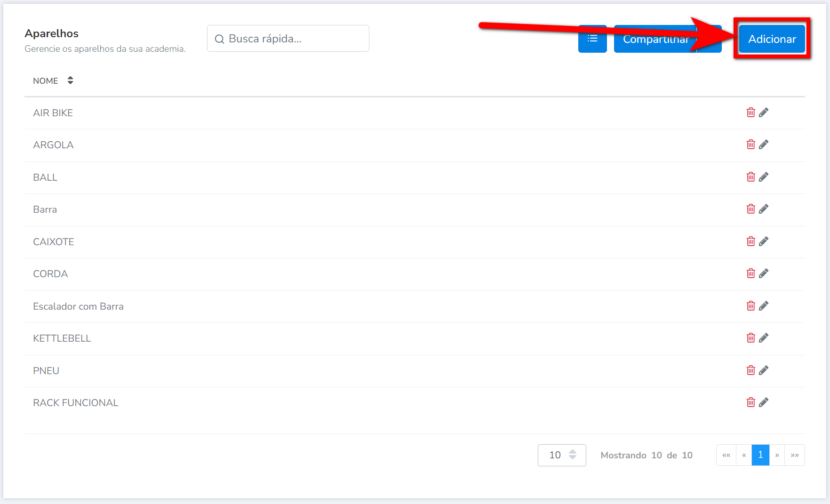Click pencil icon for Escalador com Barra

(x=764, y=306)
